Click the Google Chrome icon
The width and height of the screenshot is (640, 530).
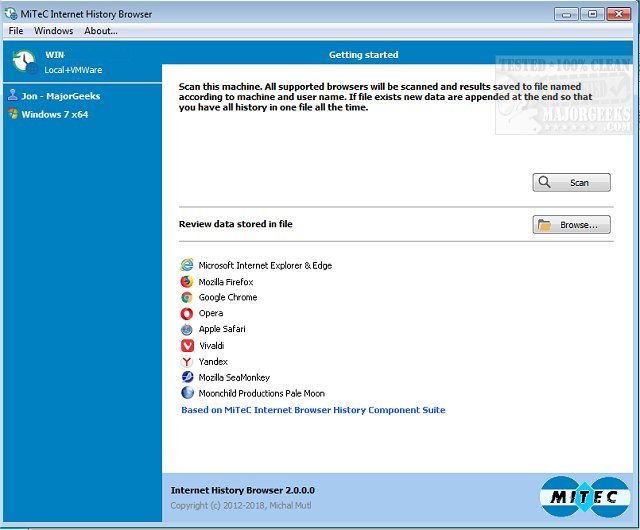(x=187, y=297)
